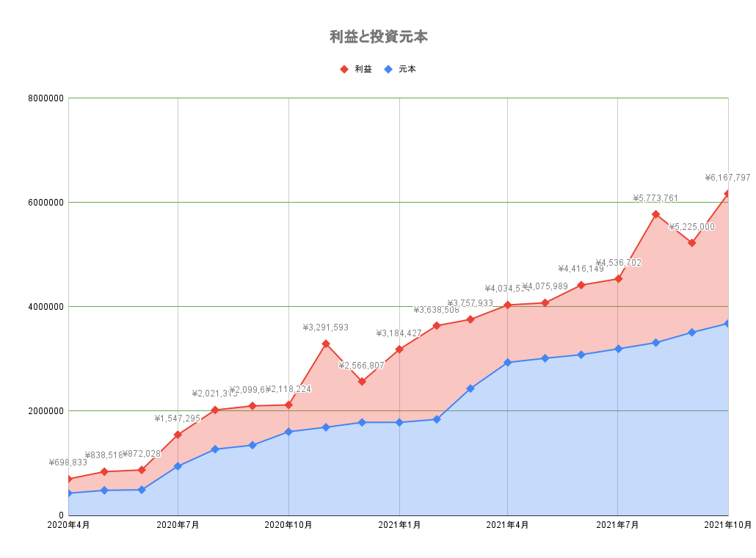Screen dimensions: 756x558
Task: Click the 2020年4月 axis label
Action: 68,525
